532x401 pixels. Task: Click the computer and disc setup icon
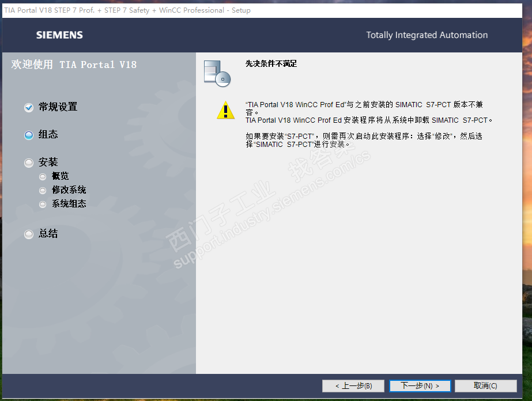tap(217, 74)
